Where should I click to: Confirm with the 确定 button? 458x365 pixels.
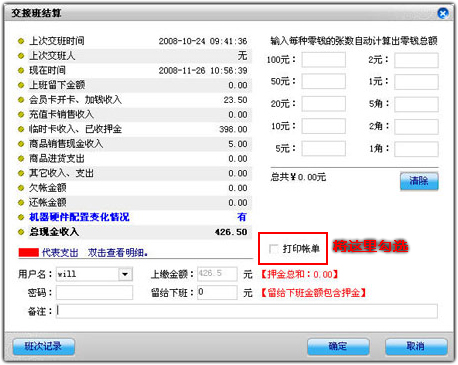338,346
